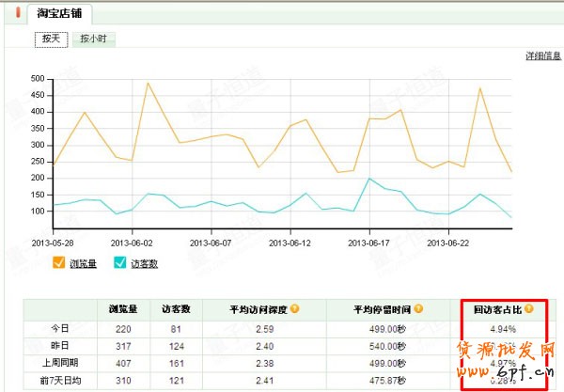Click the 今日 row label in table

coord(60,328)
